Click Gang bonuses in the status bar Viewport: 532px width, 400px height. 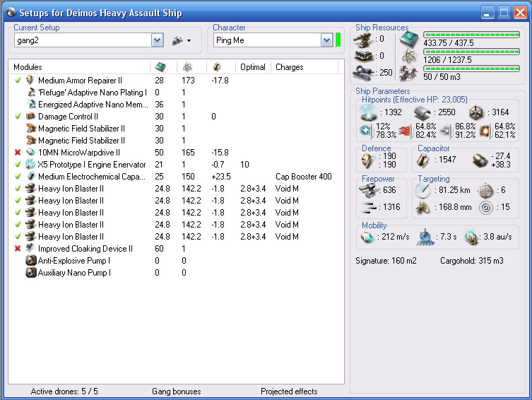175,392
